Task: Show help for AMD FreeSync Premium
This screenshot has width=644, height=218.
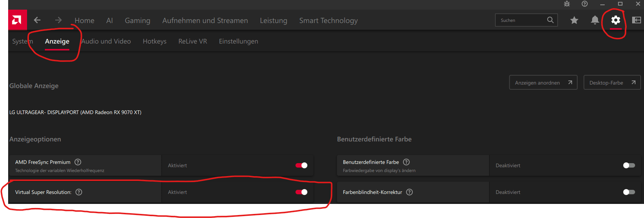Action: [x=78, y=162]
